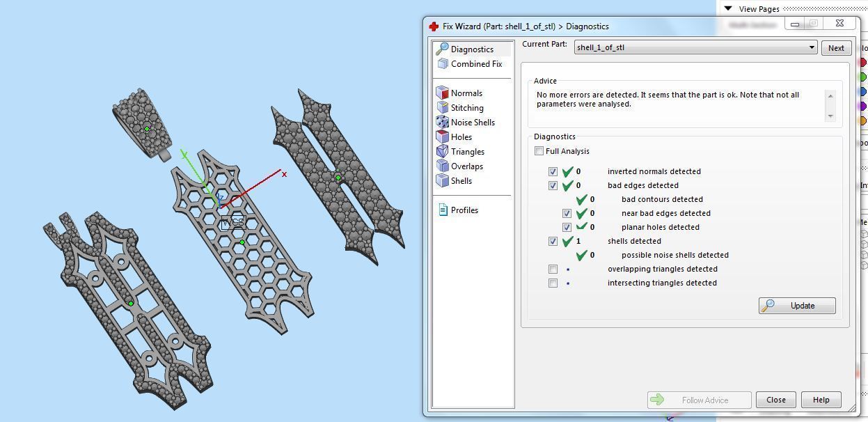Viewport: 868px width, 422px height.
Task: Uncheck inverted normals detection
Action: pyautogui.click(x=553, y=171)
